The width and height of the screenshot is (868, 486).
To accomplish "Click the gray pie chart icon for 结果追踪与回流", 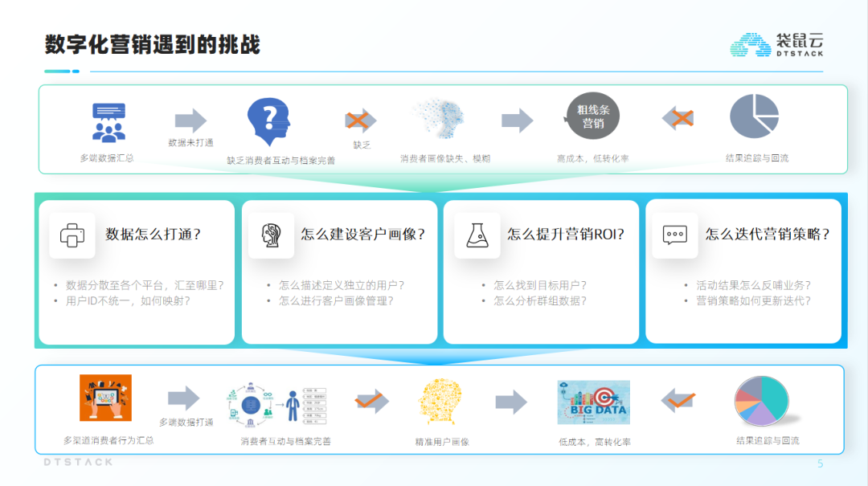I will pos(754,117).
